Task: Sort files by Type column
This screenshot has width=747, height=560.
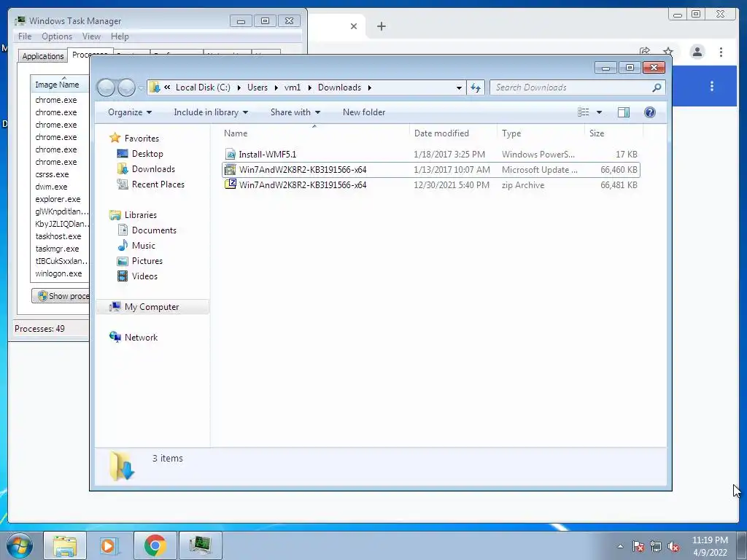Action: tap(541, 133)
